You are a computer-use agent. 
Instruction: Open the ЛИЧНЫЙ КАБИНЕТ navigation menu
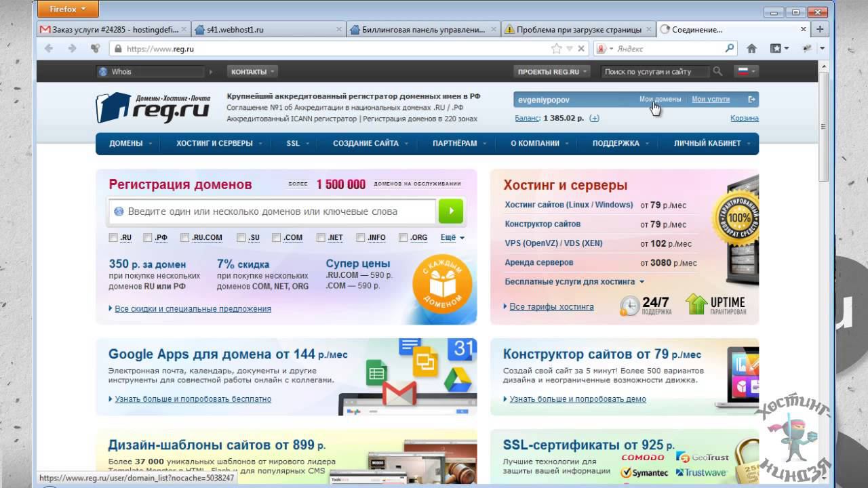pyautogui.click(x=712, y=143)
